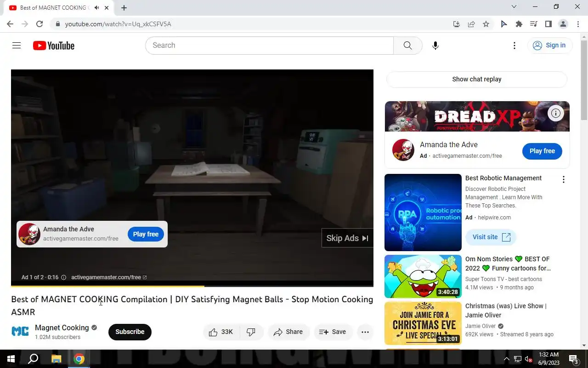Open a new browser tab
The image size is (588, 368).
124,8
